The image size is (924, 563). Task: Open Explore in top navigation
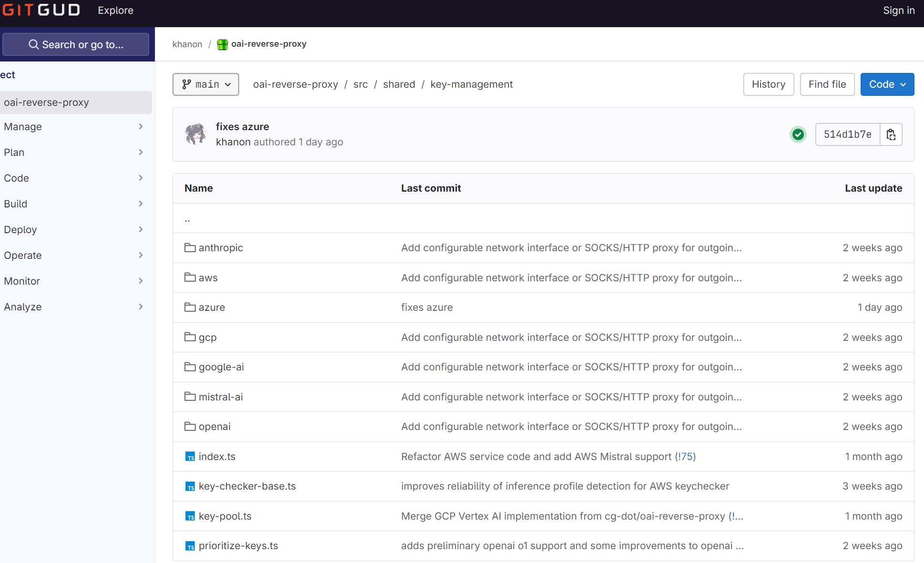115,10
